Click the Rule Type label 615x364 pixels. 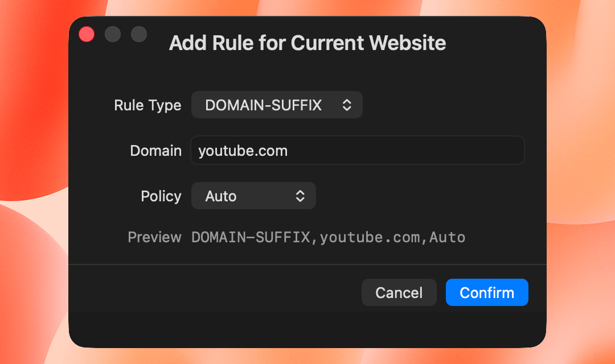click(147, 105)
